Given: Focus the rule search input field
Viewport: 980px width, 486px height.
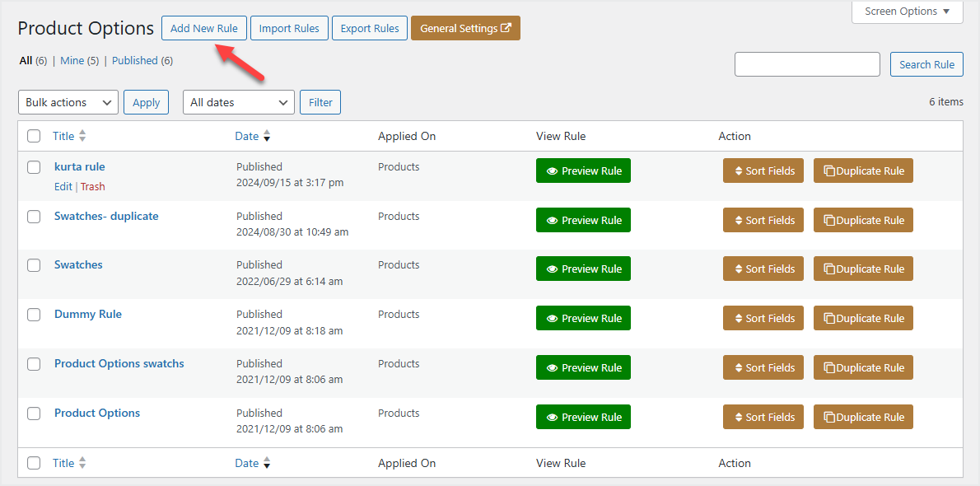Looking at the screenshot, I should coord(807,64).
